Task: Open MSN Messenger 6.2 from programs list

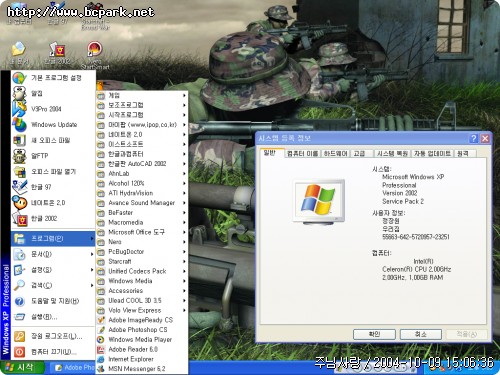Action: pyautogui.click(x=142, y=369)
